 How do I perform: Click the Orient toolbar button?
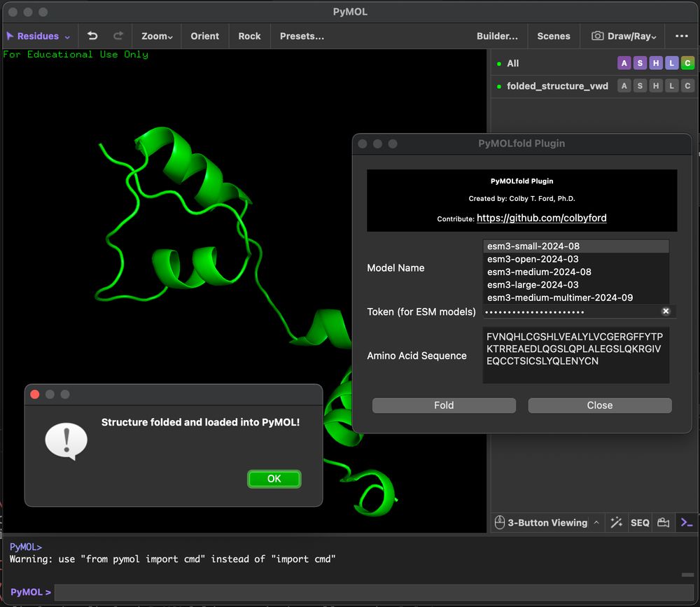[205, 36]
